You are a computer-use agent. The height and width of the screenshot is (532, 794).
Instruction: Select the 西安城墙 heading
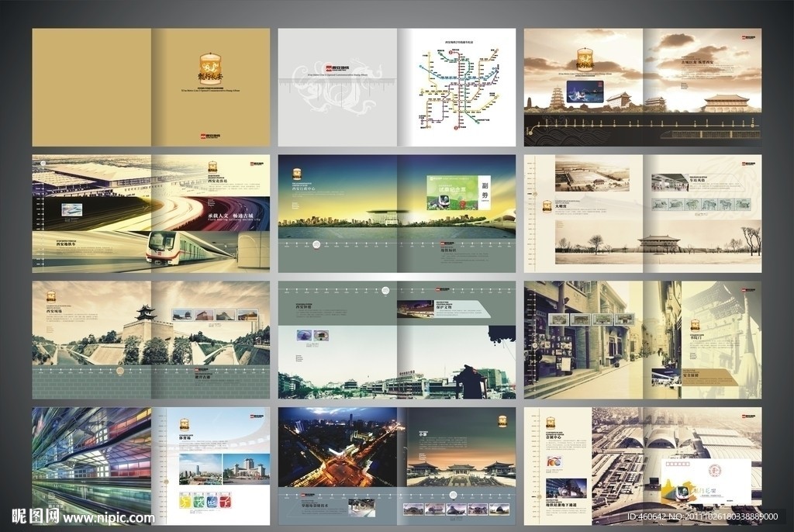pyautogui.click(x=56, y=312)
